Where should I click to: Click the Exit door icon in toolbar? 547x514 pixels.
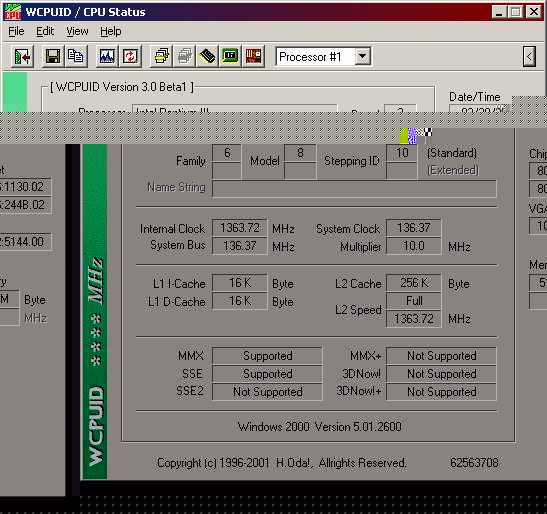[22, 56]
